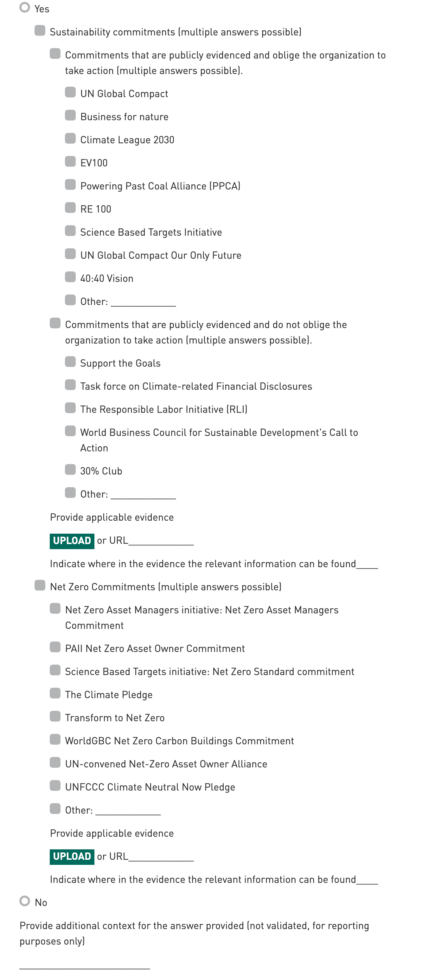The image size is (422, 980).
Task: Click UPLOAD under Net Zero evidence
Action: pyautogui.click(x=72, y=856)
